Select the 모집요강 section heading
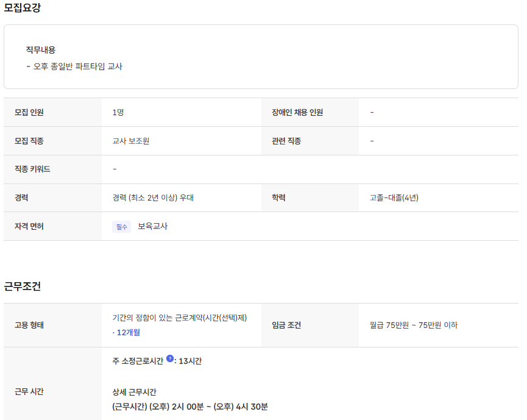Screen dimensions: 527x420 (x=22, y=7)
